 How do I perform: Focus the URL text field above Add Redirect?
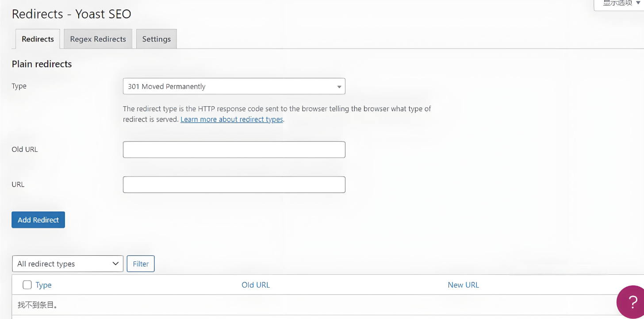234,184
